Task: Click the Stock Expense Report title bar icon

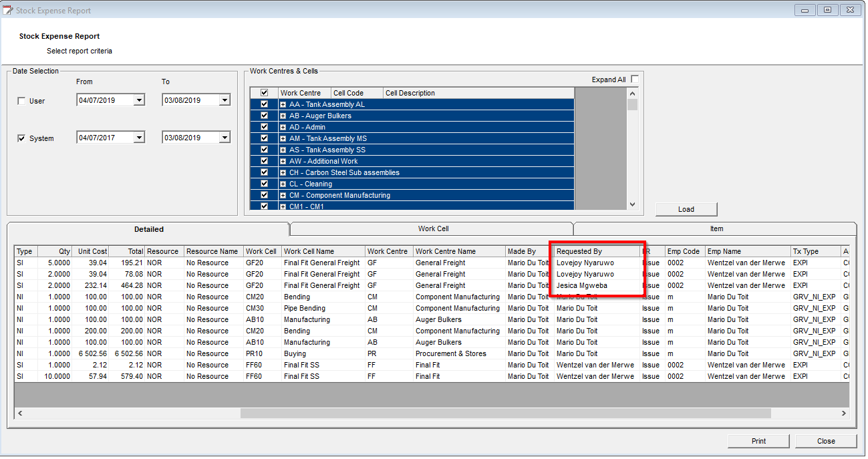Action: (8, 10)
